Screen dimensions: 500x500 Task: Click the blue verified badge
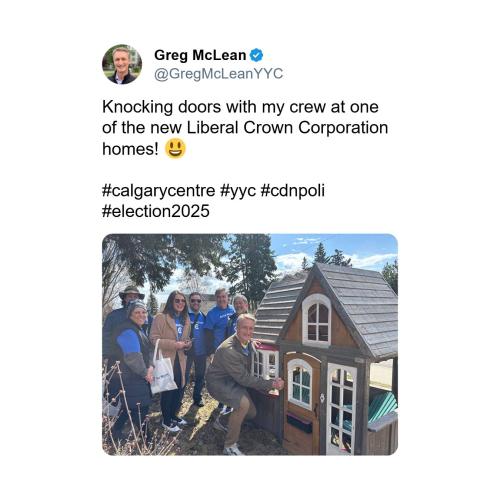(x=256, y=55)
